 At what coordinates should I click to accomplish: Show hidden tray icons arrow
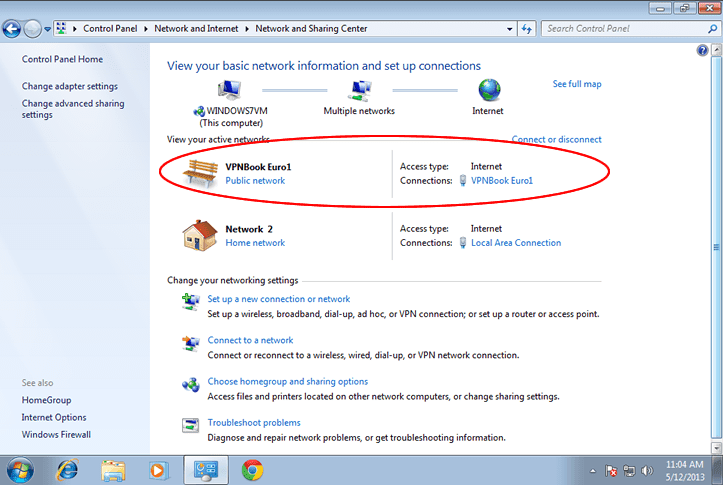point(593,471)
